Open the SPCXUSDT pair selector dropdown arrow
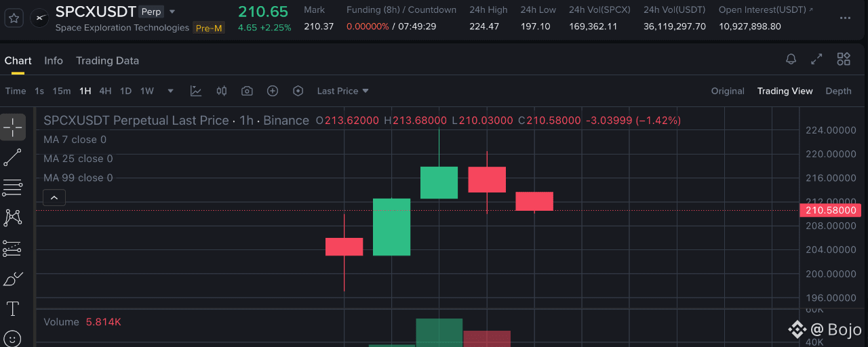868x347 pixels. pyautogui.click(x=172, y=12)
